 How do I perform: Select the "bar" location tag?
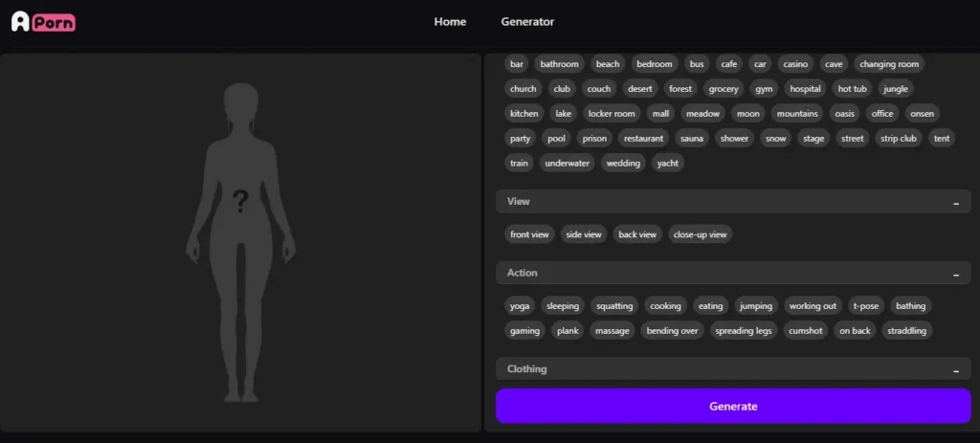[517, 64]
